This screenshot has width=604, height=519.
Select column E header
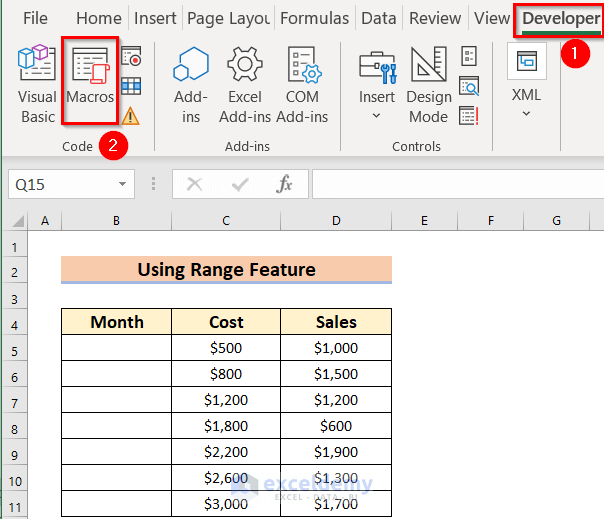[x=424, y=221]
